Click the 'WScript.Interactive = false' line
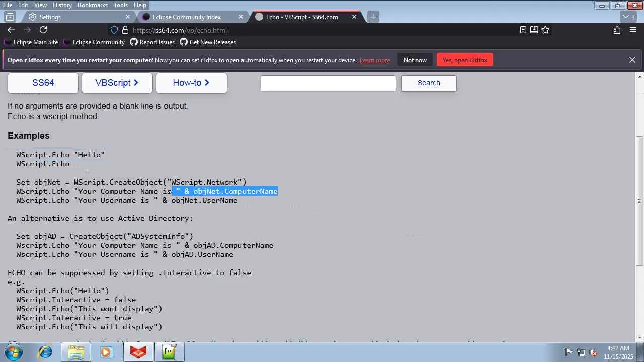644x362 pixels. [x=76, y=300]
